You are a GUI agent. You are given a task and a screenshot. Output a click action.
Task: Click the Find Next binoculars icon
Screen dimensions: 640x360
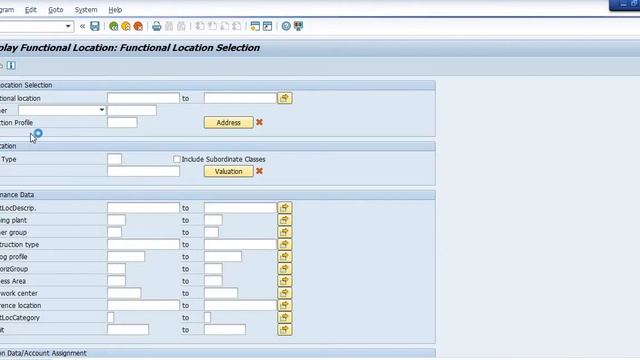pyautogui.click(x=181, y=27)
